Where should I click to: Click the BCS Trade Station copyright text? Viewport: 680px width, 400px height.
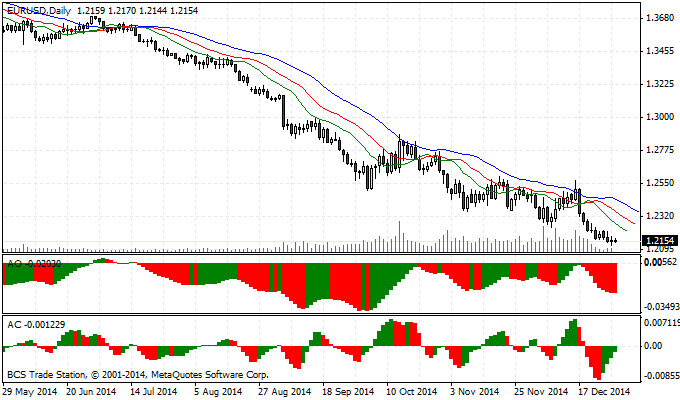click(x=138, y=375)
